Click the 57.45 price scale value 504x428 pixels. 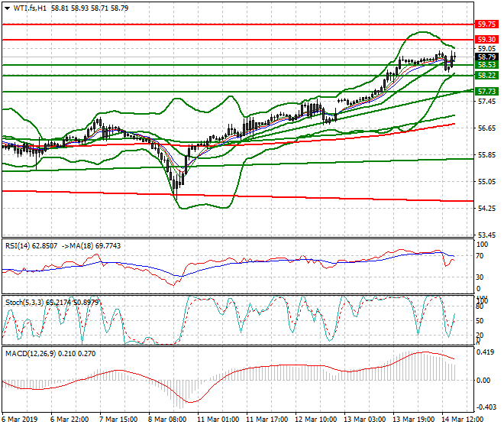(x=486, y=102)
